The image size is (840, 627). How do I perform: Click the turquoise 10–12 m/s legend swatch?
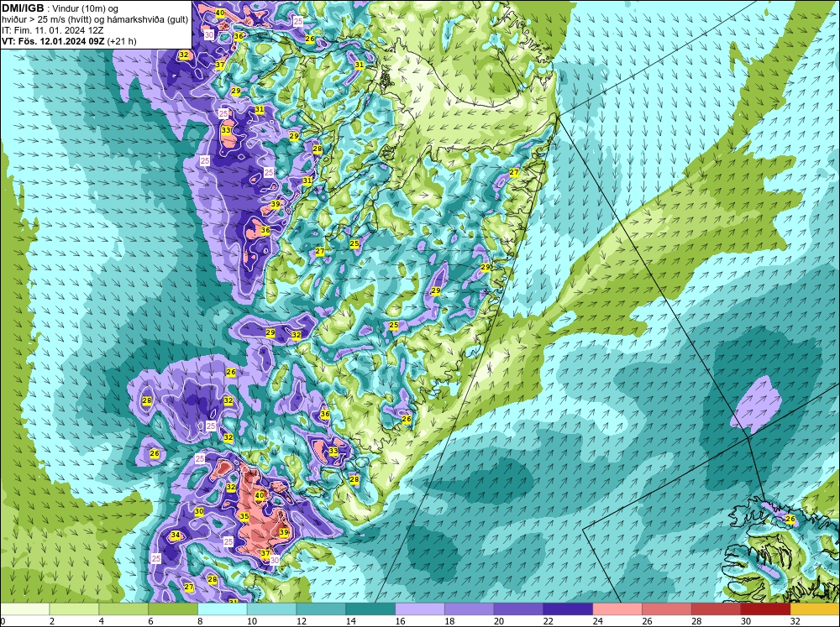click(x=271, y=609)
